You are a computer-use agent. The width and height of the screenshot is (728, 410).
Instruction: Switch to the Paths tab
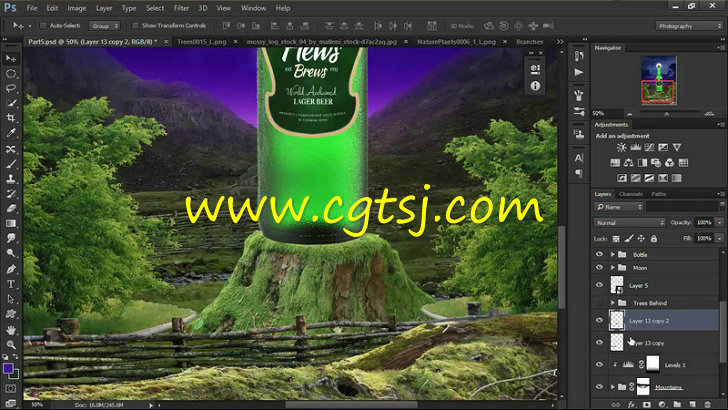[x=658, y=194]
